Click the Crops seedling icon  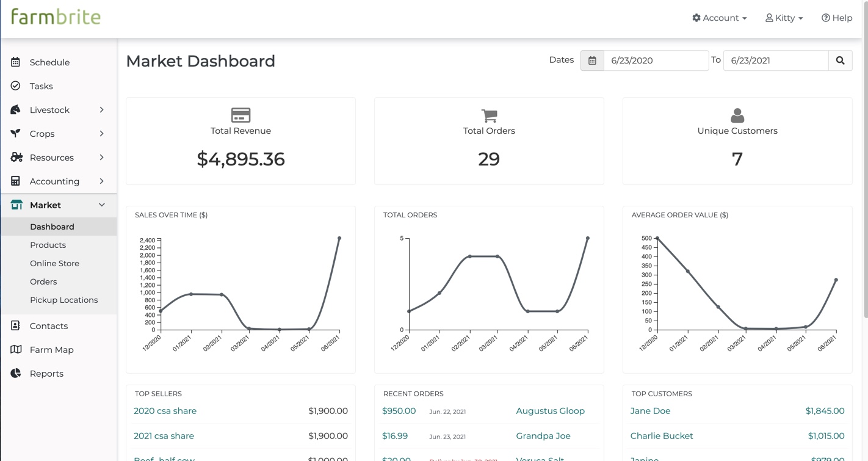[x=15, y=134]
